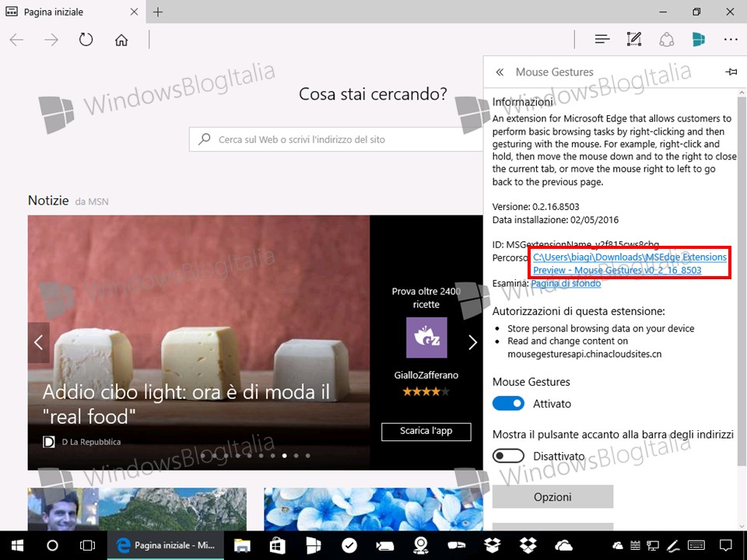
Task: Enable the address bar button toggle
Action: click(508, 456)
